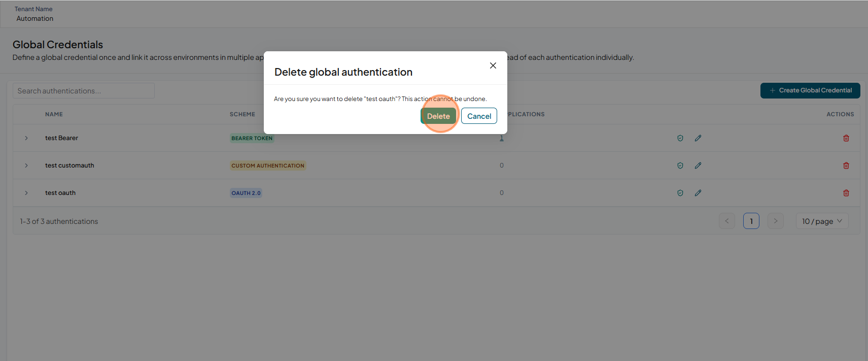Image resolution: width=868 pixels, height=361 pixels.
Task: Click the pencil edit icon for test customauth
Action: tap(698, 166)
